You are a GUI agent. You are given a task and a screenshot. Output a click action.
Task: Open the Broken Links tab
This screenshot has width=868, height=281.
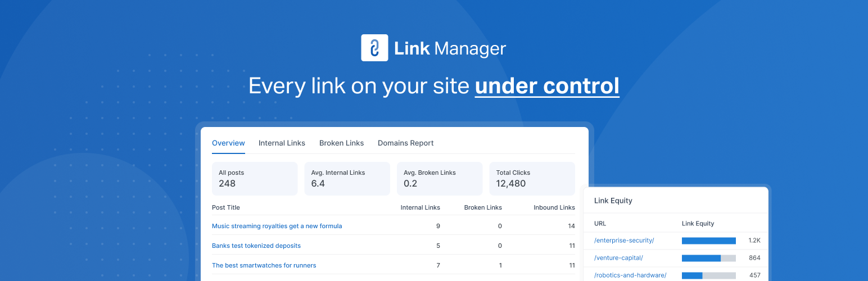pyautogui.click(x=341, y=143)
